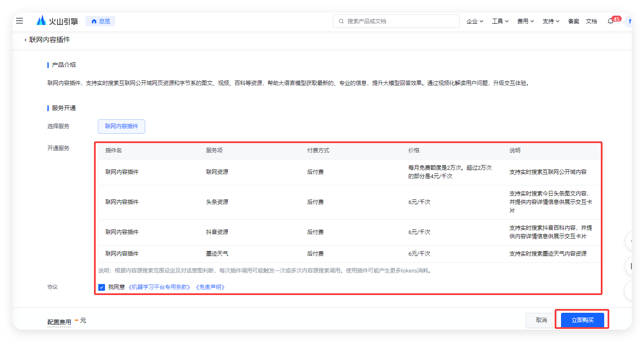Click the 联网资源 service cell

[217, 172]
